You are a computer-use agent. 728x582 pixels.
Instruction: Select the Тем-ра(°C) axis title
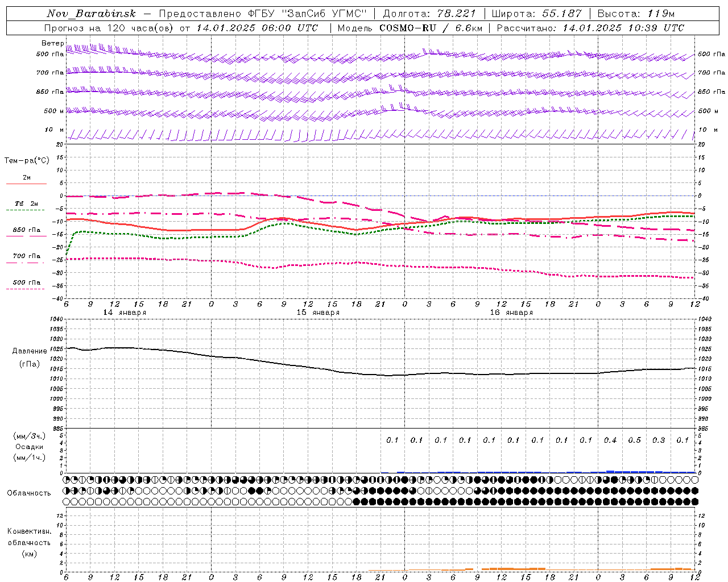click(27, 161)
